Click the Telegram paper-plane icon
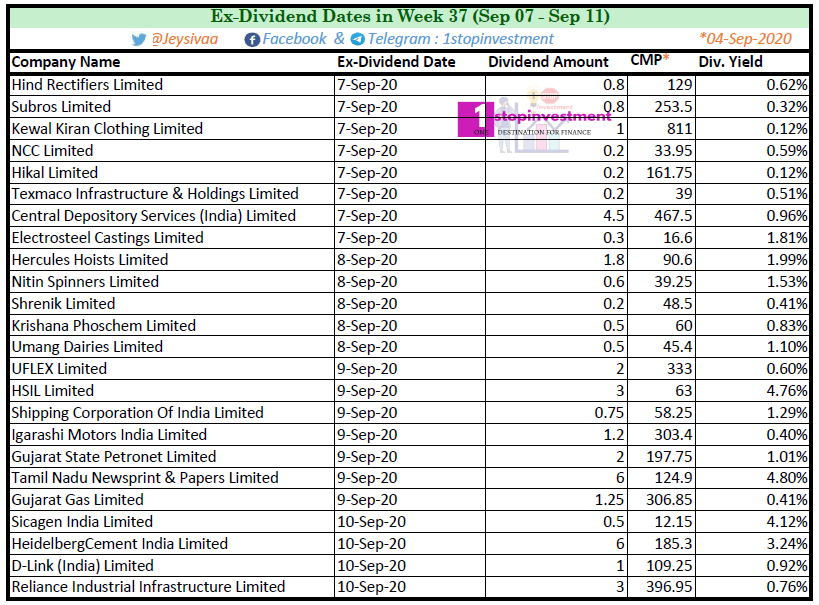Screen dimensions: 819x605 358,39
